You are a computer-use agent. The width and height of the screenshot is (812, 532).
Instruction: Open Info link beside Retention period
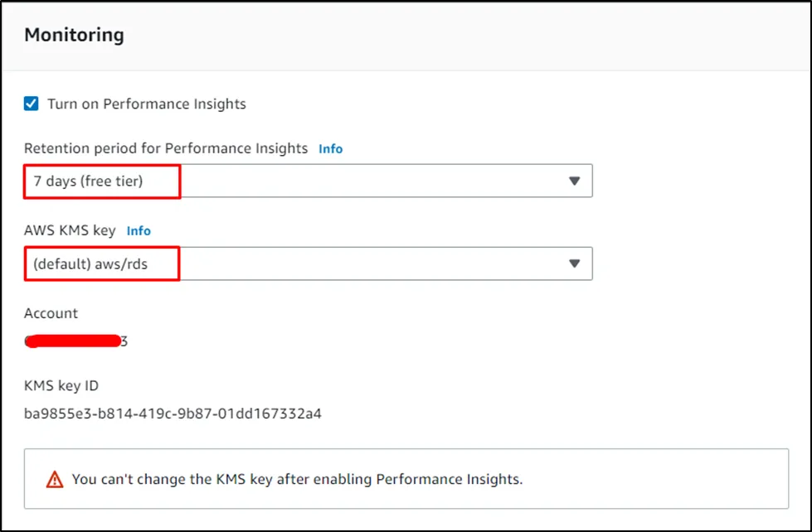pos(330,149)
